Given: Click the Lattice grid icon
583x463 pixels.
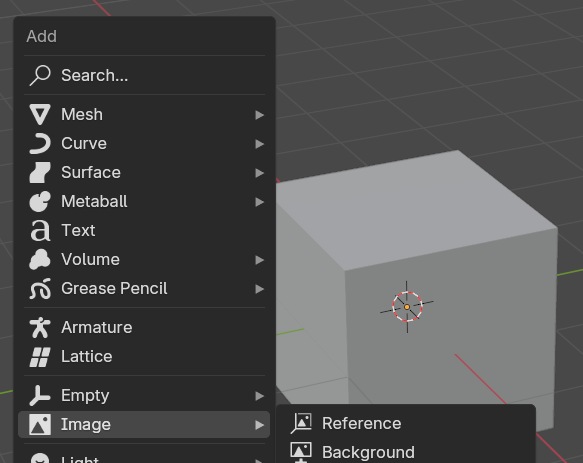Looking at the screenshot, I should pos(40,356).
